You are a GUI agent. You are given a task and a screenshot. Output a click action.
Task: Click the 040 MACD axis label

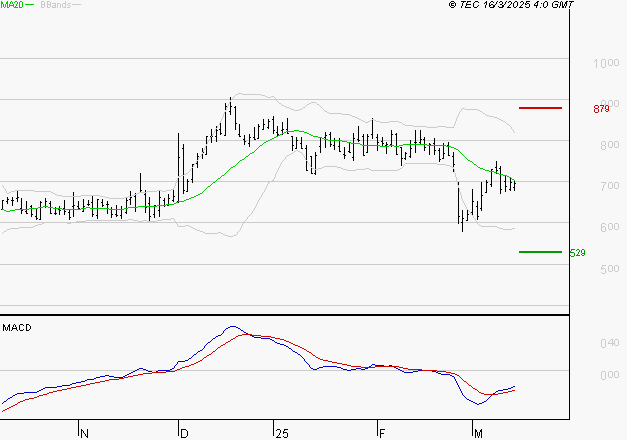pos(609,343)
